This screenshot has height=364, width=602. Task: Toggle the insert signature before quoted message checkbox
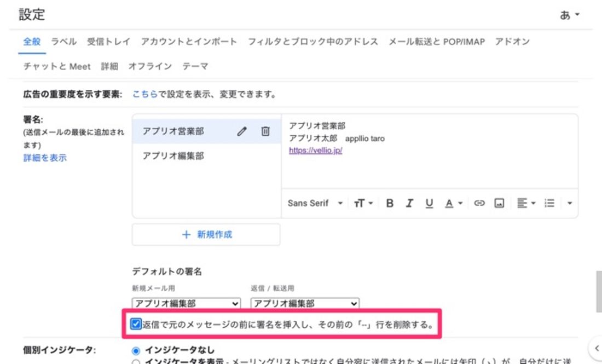point(136,324)
